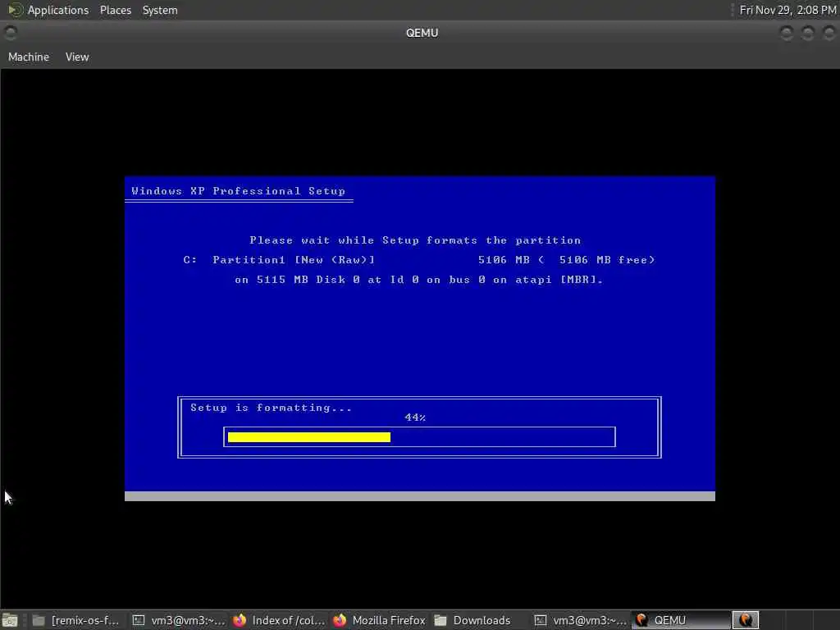The height and width of the screenshot is (630, 840).
Task: Switch to the first vm3@vm3 terminal window
Action: (x=179, y=620)
